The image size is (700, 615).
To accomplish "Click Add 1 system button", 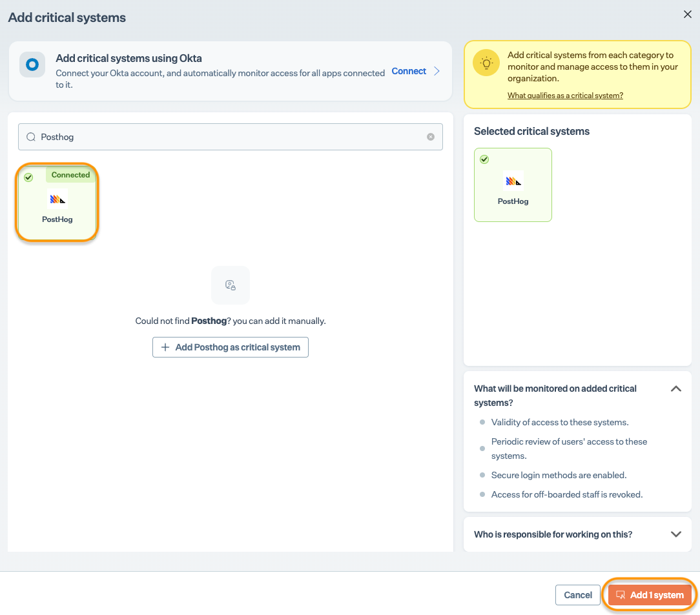I will 649,595.
